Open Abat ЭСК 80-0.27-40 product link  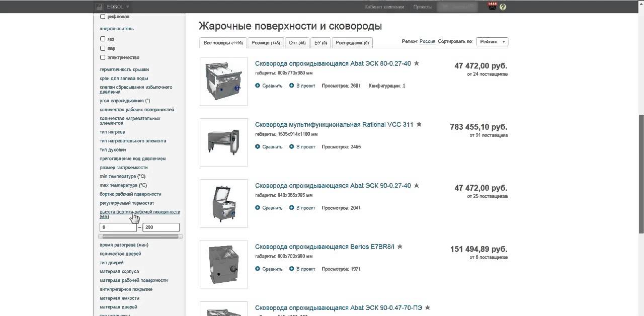pyautogui.click(x=333, y=63)
